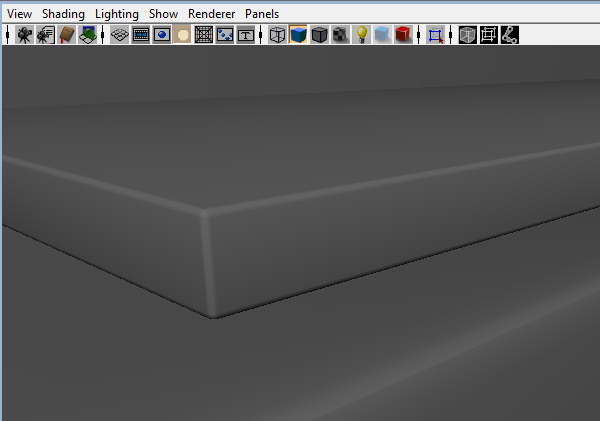
Task: Click the Select Camera icon
Action: (24, 35)
